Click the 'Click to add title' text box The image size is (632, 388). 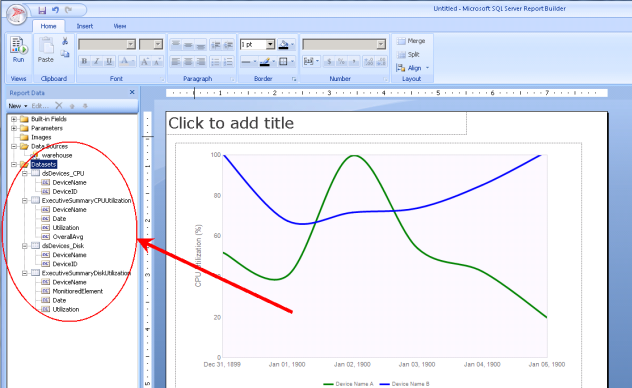(x=316, y=123)
